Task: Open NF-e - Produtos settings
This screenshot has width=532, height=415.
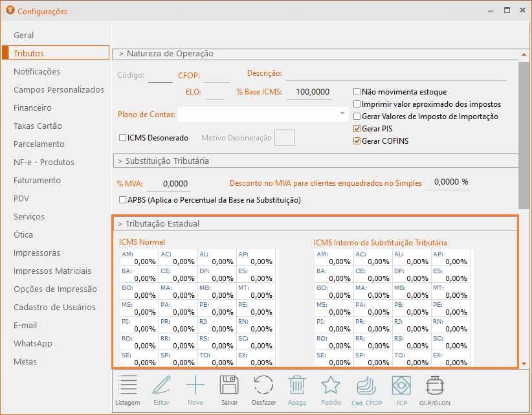Action: [44, 163]
